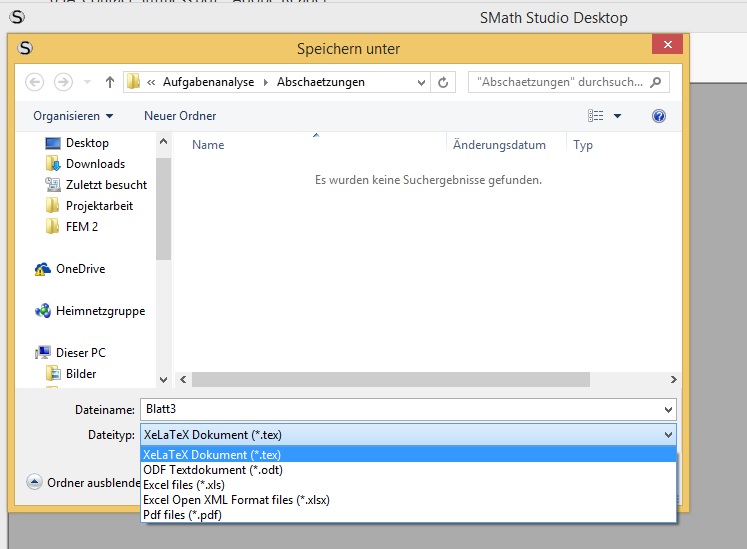The width and height of the screenshot is (747, 549).
Task: Select the Projektarbeit folder
Action: click(98, 206)
